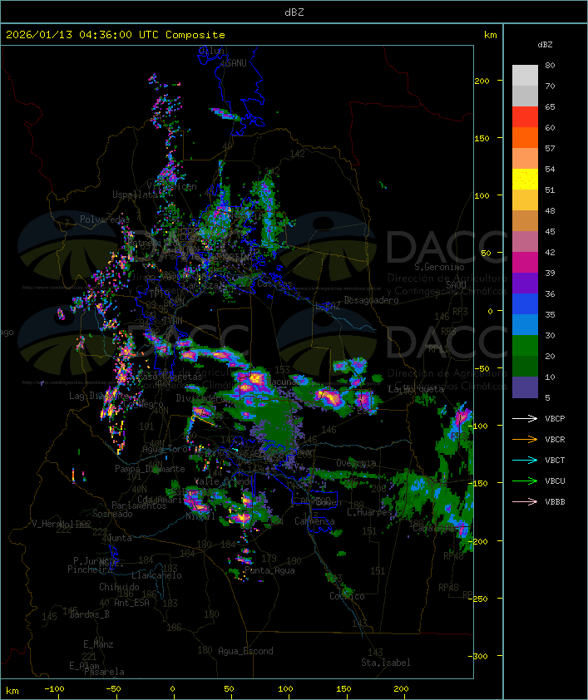Pick the green 20-30 dBZ swatch

(x=525, y=346)
